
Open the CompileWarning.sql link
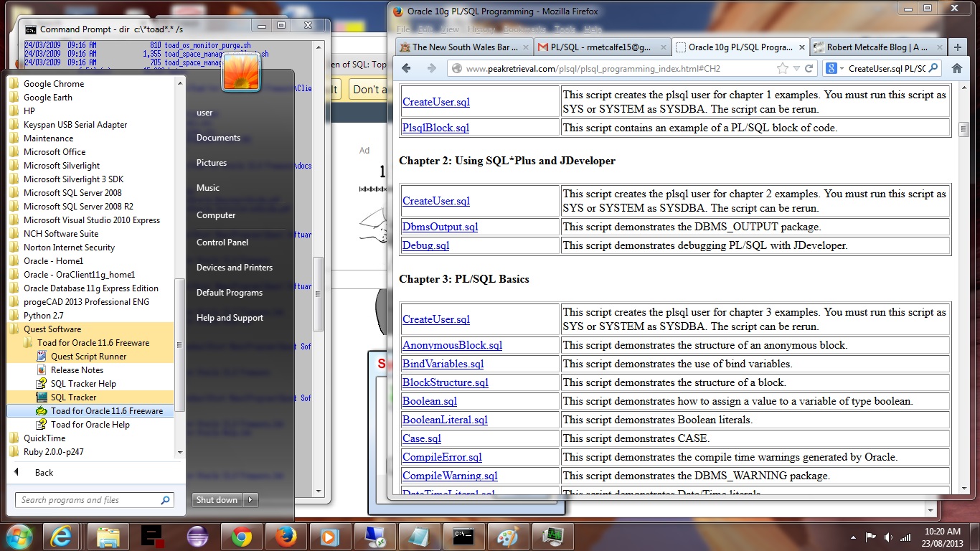tap(450, 476)
